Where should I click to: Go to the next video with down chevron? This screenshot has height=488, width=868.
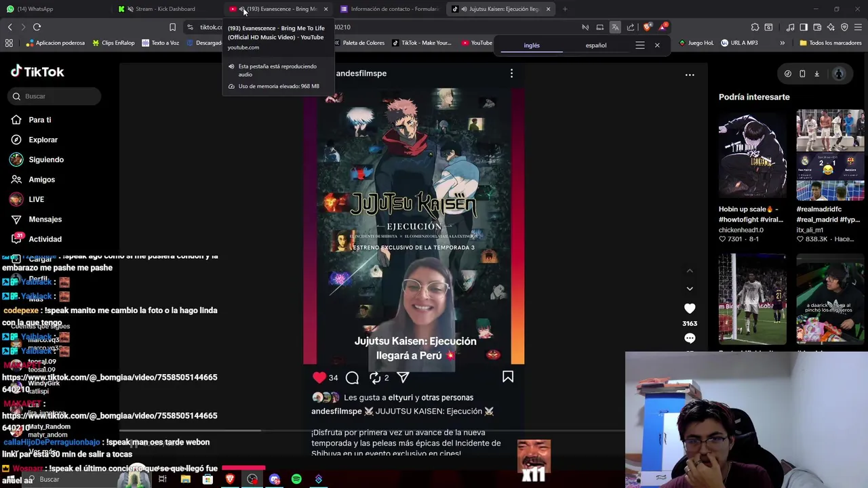pyautogui.click(x=690, y=289)
